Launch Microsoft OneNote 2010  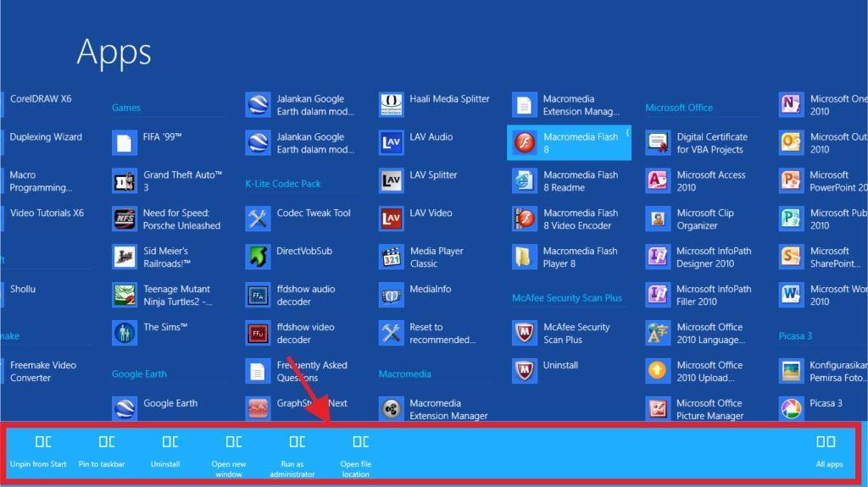coord(823,105)
